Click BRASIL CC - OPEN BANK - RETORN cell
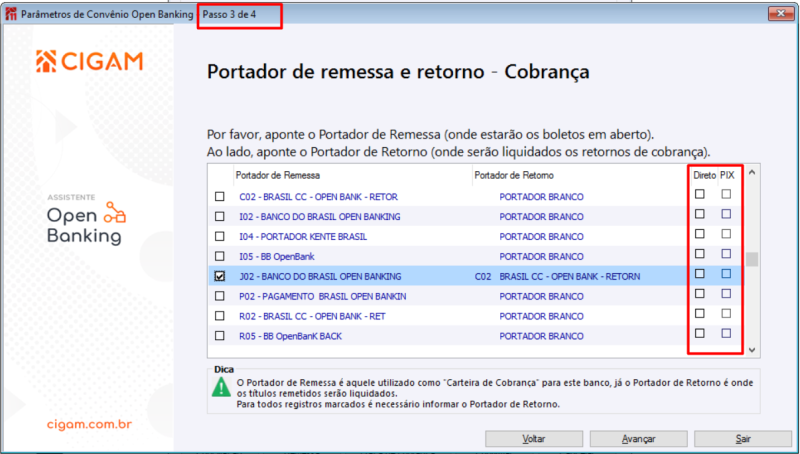The image size is (800, 454). point(569,276)
